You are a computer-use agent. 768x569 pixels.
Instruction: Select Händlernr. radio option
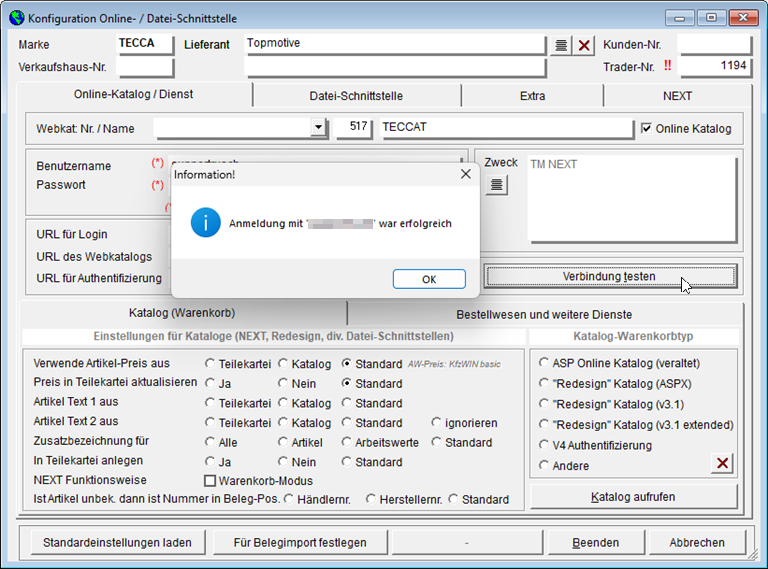click(288, 499)
